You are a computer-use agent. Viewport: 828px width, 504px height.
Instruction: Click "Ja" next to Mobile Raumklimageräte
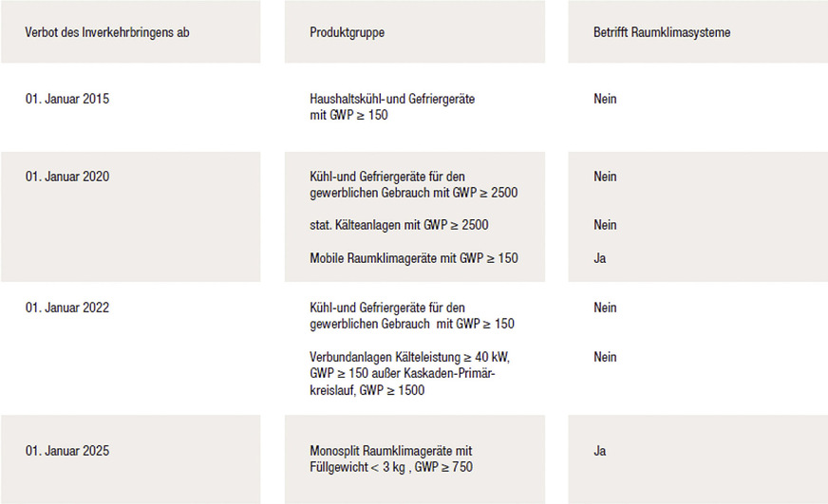599,258
